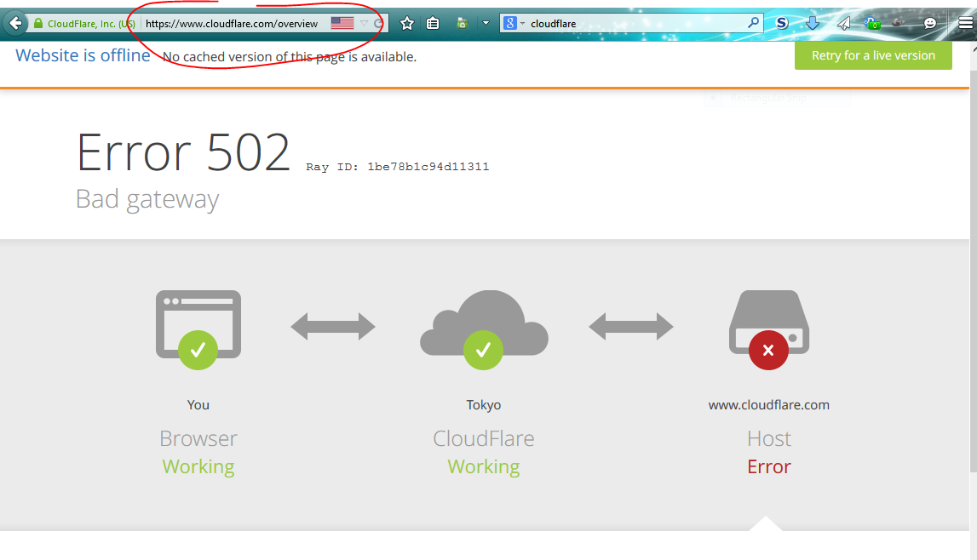Select the Ray ID text
The height and width of the screenshot is (560, 977).
[x=398, y=167]
